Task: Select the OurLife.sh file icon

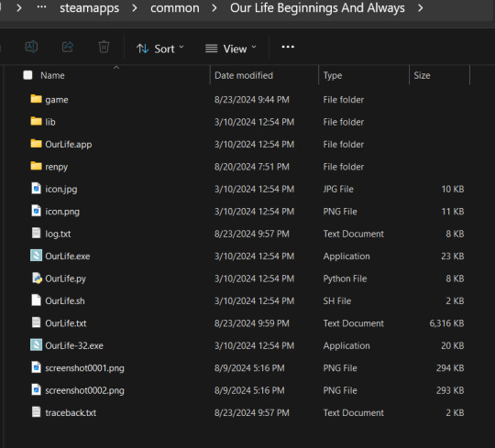Action: click(x=37, y=300)
